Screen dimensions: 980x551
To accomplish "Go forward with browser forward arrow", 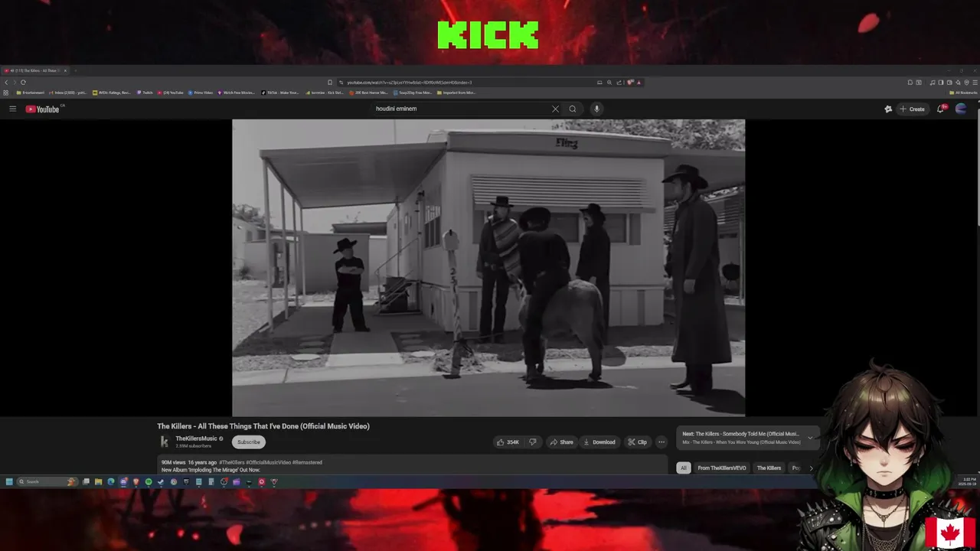I will tap(15, 82).
